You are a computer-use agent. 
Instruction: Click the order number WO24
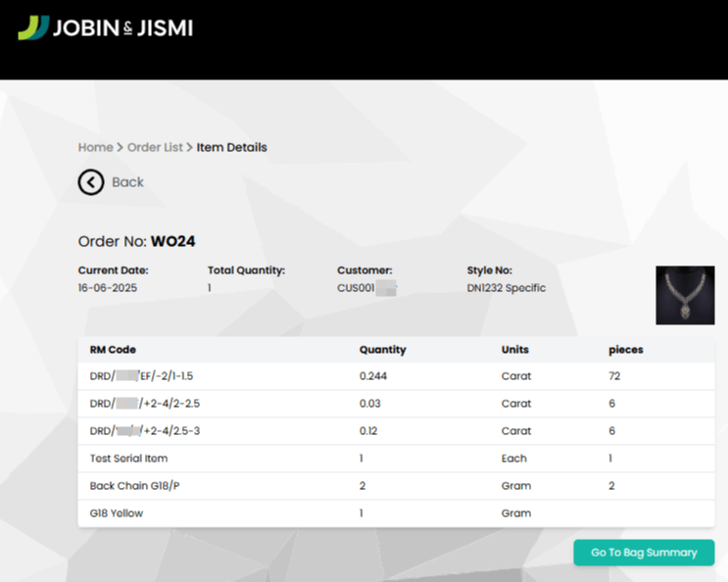click(174, 241)
